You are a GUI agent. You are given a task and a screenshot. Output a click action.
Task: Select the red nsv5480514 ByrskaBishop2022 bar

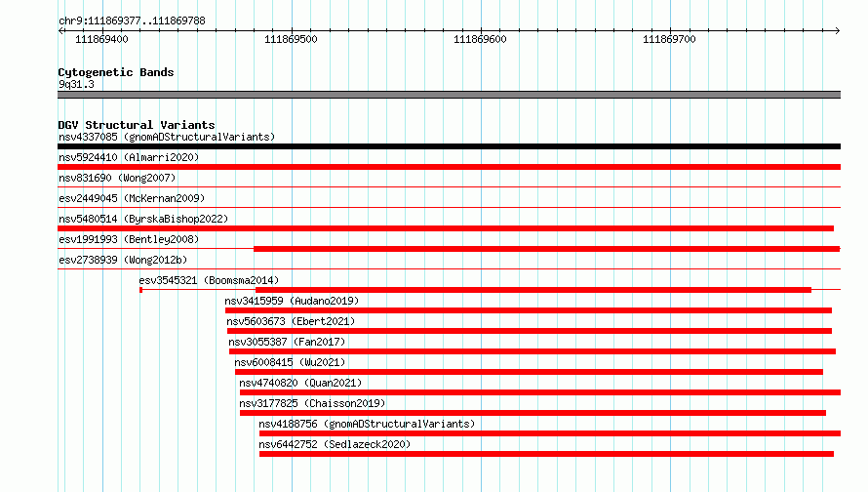(446, 228)
